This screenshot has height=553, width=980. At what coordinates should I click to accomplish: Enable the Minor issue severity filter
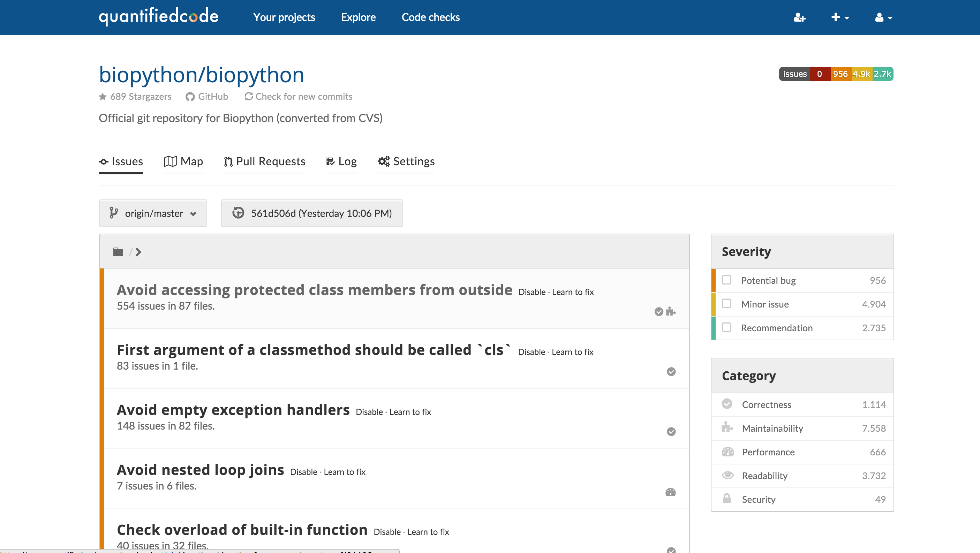727,304
